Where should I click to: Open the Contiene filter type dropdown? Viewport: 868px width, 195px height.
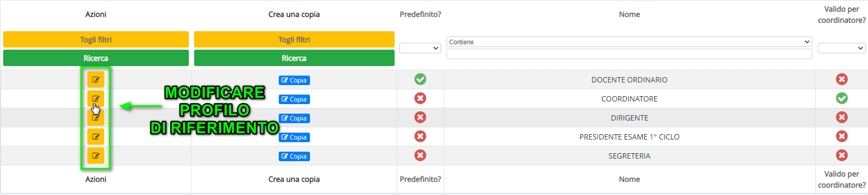(629, 42)
